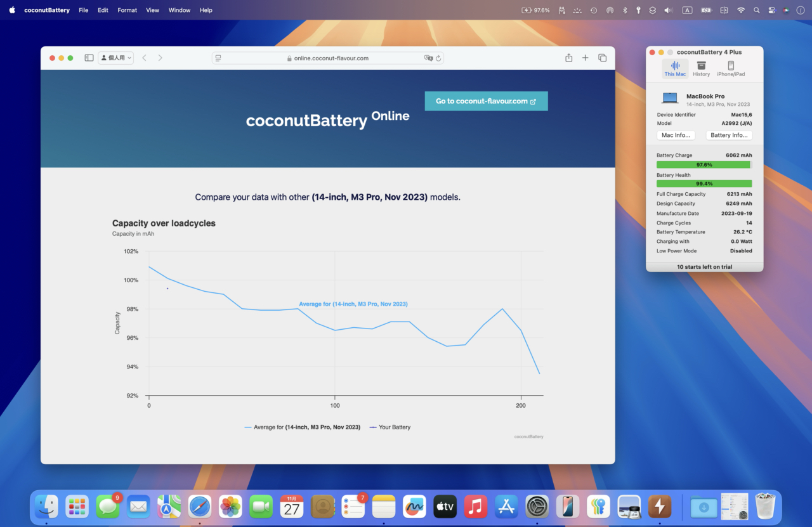
Task: Go back with the Safari back arrow
Action: (145, 58)
